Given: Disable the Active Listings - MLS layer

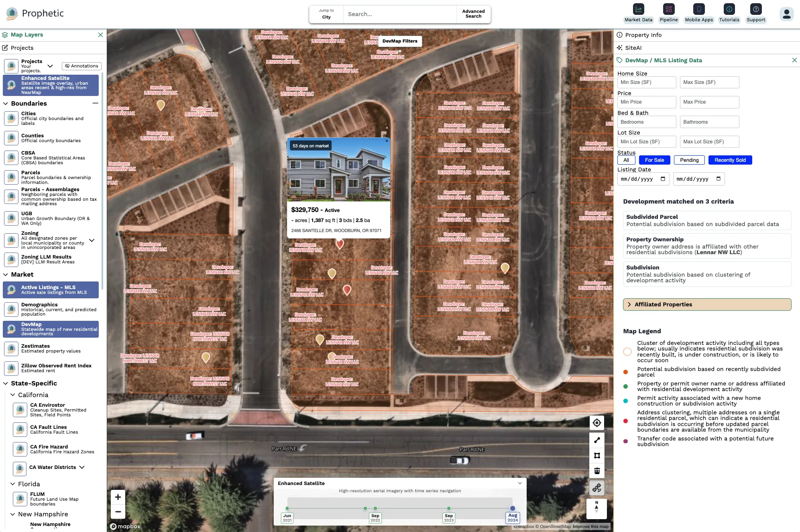Looking at the screenshot, I should point(51,290).
